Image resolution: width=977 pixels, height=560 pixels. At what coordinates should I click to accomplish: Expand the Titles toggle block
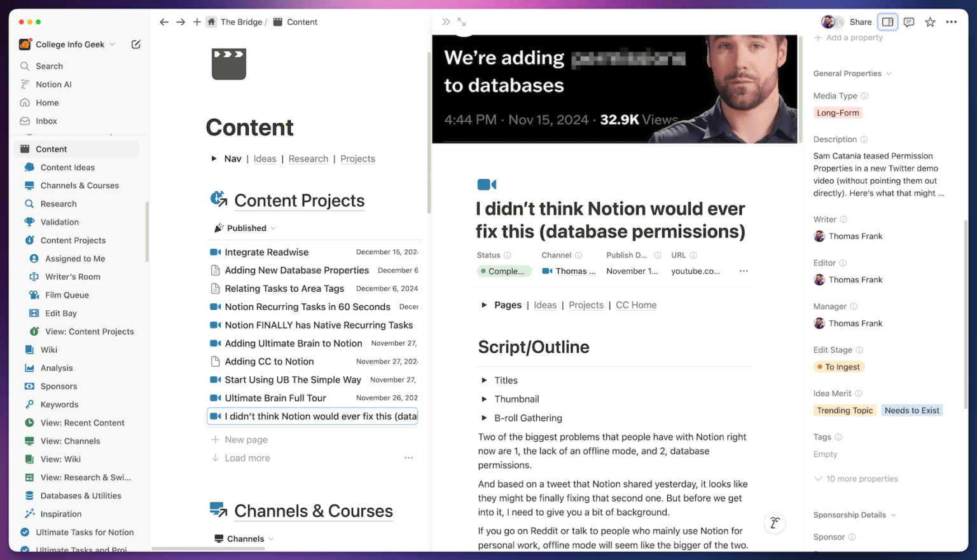pos(483,380)
